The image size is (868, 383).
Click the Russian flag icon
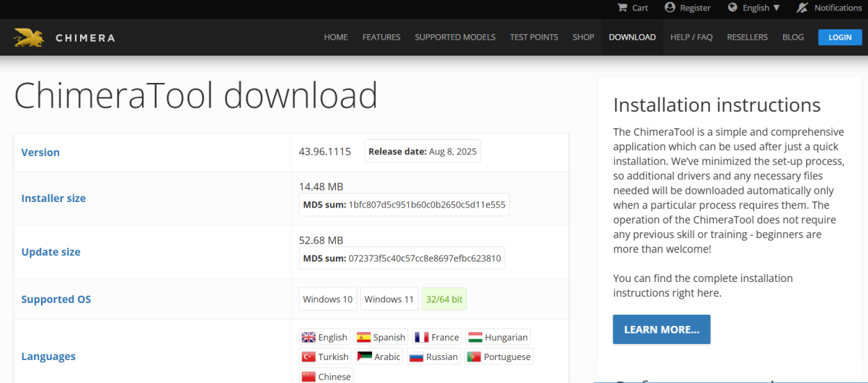coord(417,357)
